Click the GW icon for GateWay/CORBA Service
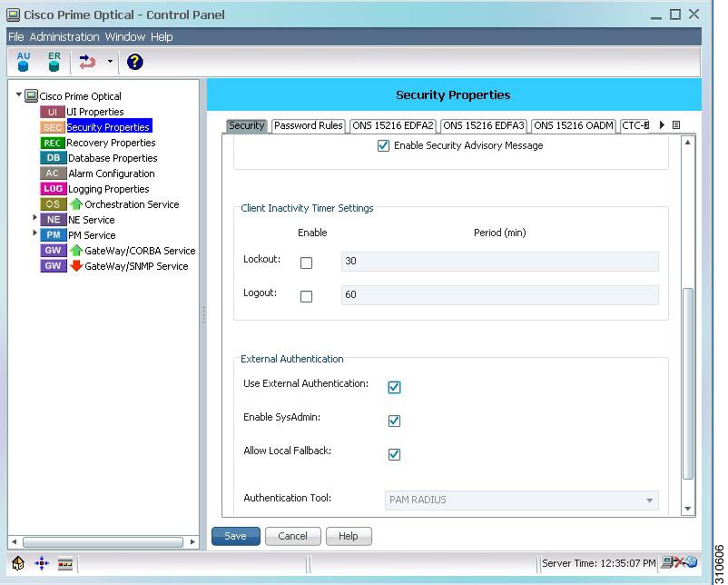 tap(53, 251)
